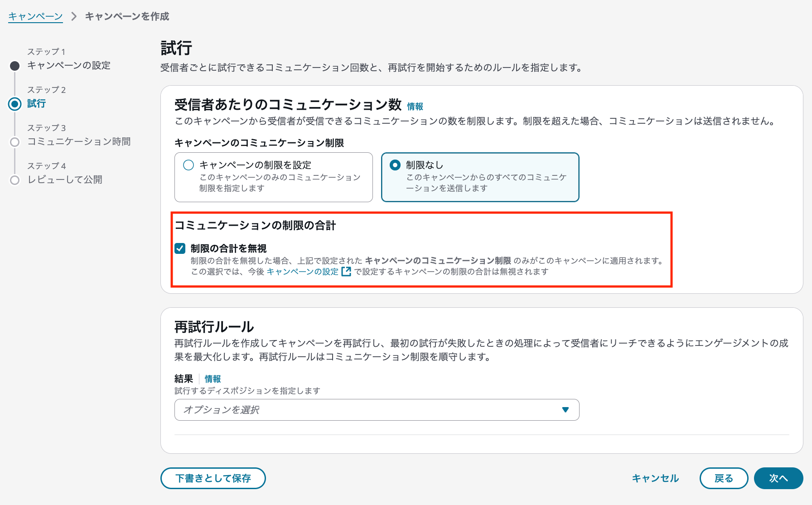This screenshot has width=812, height=505.
Task: Click Step 2 active circle indicator
Action: pyautogui.click(x=15, y=104)
